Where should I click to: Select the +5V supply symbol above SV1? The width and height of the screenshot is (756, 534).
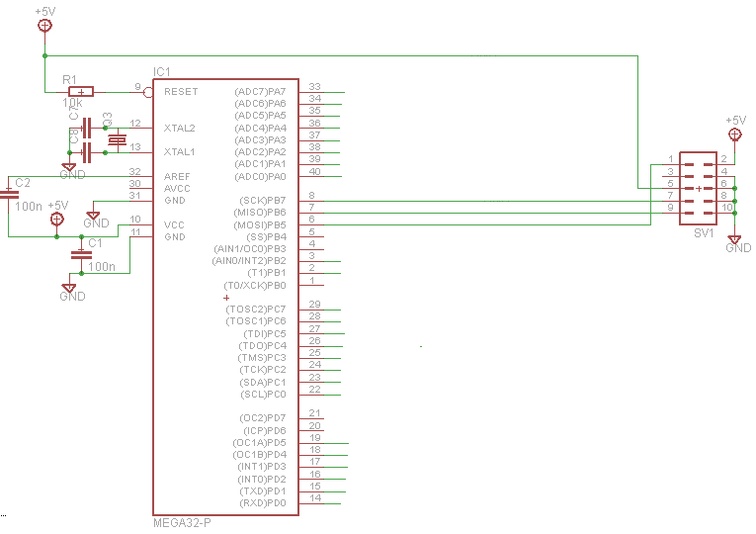click(x=735, y=134)
